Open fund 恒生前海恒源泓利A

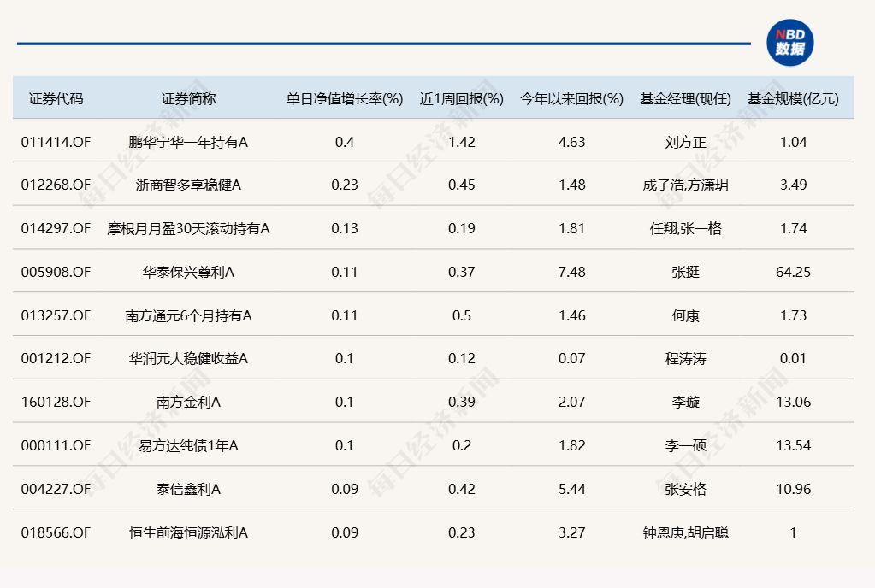(188, 532)
